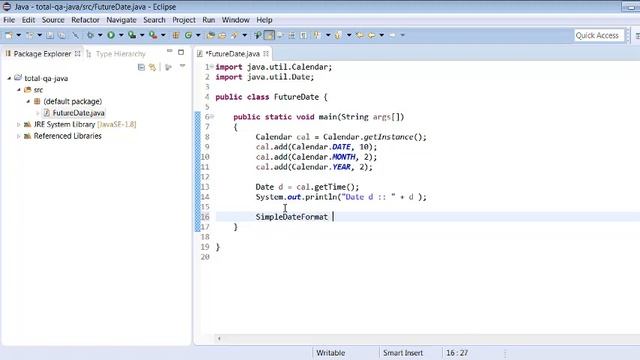Click the Save toolbar icon
This screenshot has height=360, width=640.
[50, 36]
